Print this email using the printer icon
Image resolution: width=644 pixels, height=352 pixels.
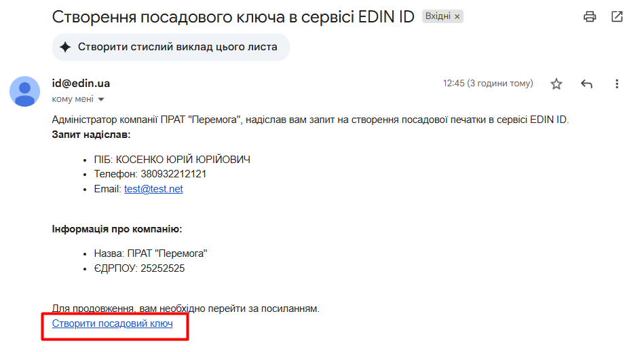(x=590, y=16)
